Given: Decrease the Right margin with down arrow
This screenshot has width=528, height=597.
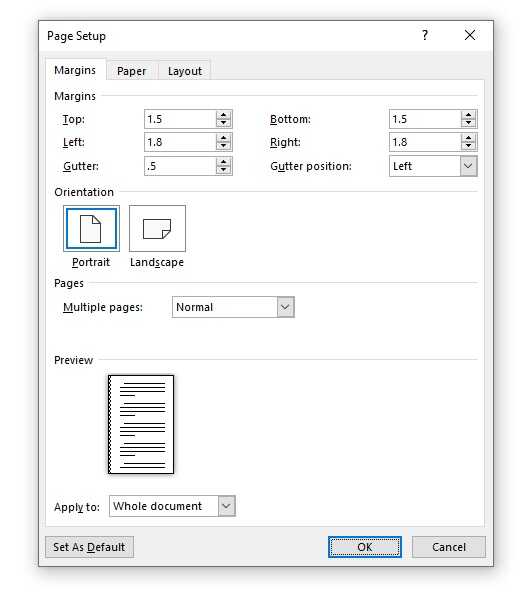Looking at the screenshot, I should tap(468, 146).
